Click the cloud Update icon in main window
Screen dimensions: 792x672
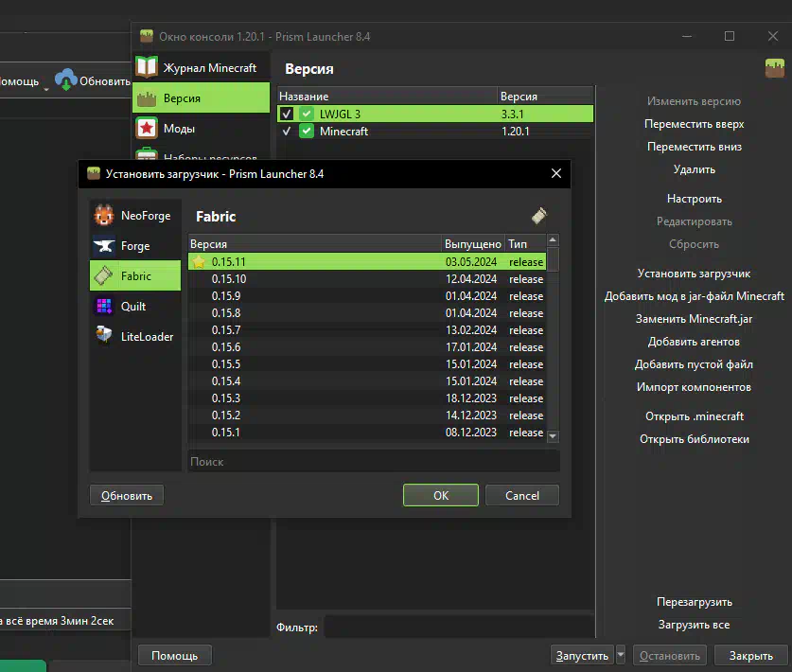(65, 80)
